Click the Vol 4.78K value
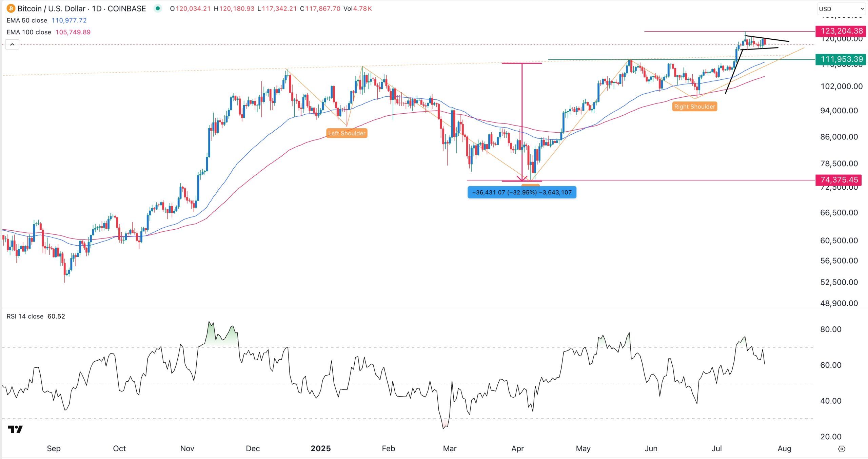Image resolution: width=868 pixels, height=459 pixels. coord(358,8)
